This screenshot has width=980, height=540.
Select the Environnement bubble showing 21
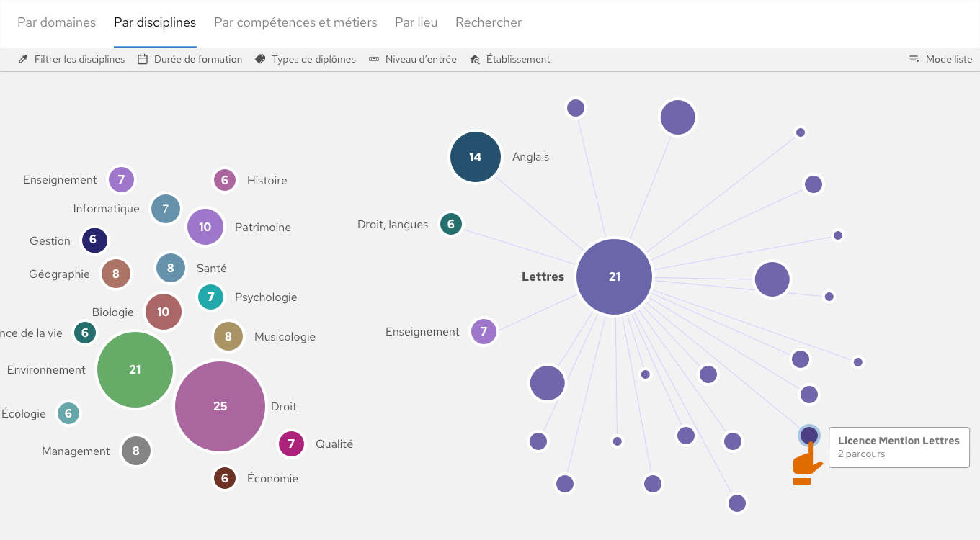135,369
